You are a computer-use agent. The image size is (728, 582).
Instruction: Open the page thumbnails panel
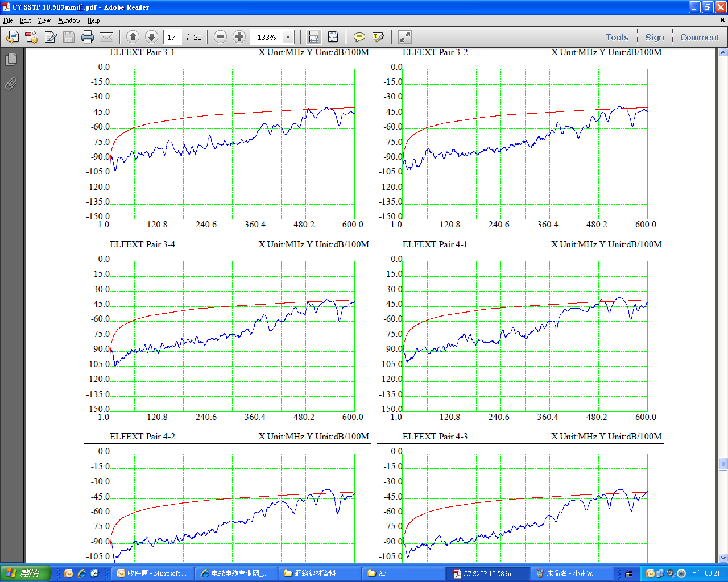coord(11,60)
